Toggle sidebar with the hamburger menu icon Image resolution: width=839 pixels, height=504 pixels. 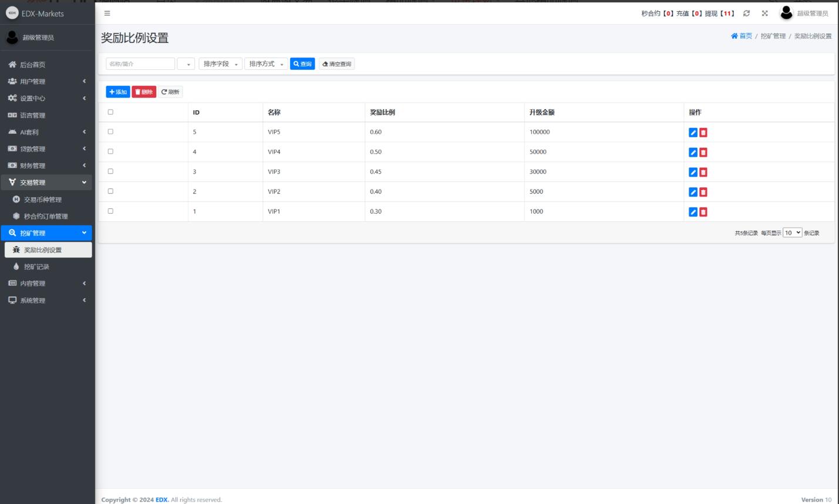pyautogui.click(x=107, y=13)
